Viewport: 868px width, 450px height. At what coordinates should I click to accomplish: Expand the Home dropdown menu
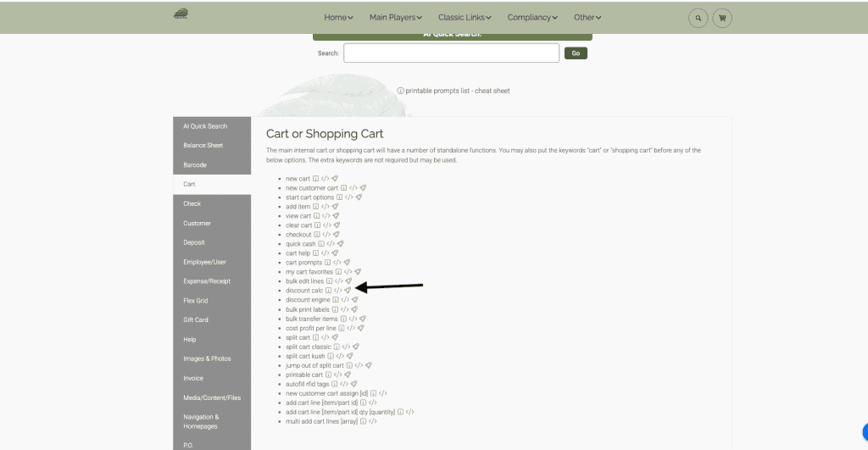[x=339, y=18]
